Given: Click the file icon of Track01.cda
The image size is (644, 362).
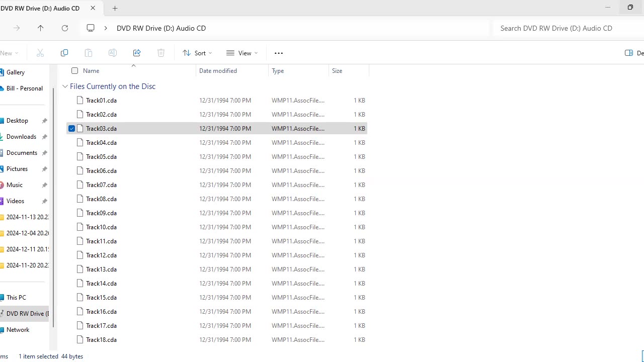Looking at the screenshot, I should pos(79,100).
